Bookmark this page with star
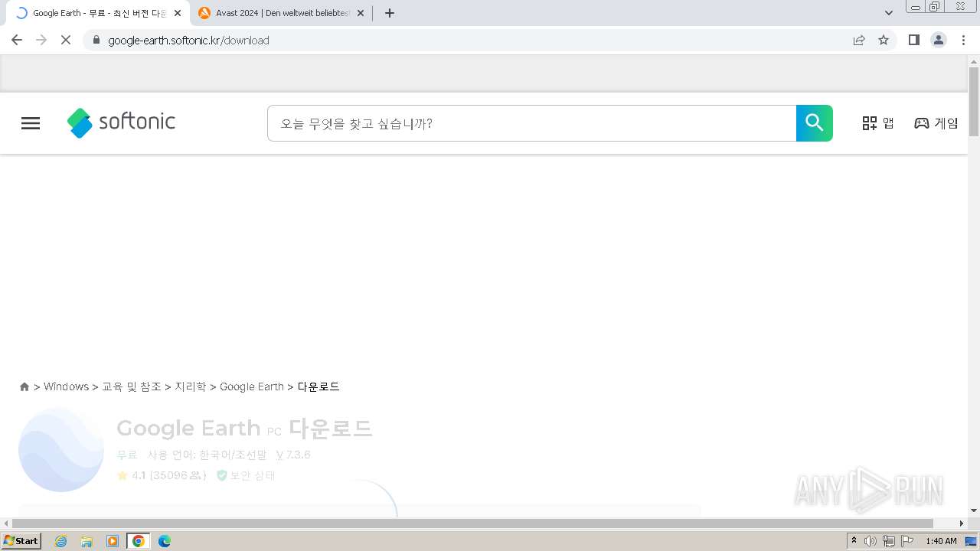The height and width of the screenshot is (551, 980). [x=884, y=40]
